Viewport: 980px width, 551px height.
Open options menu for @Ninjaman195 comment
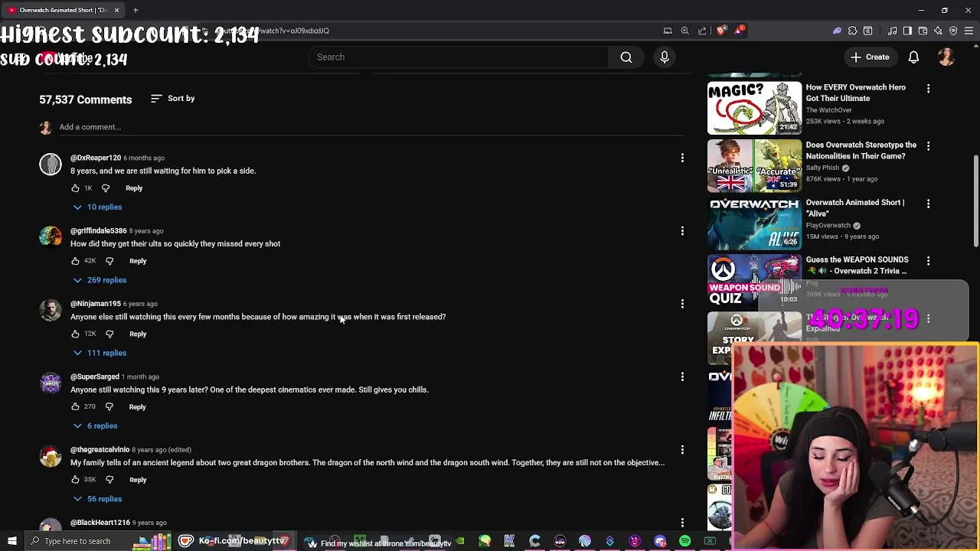pos(682,304)
